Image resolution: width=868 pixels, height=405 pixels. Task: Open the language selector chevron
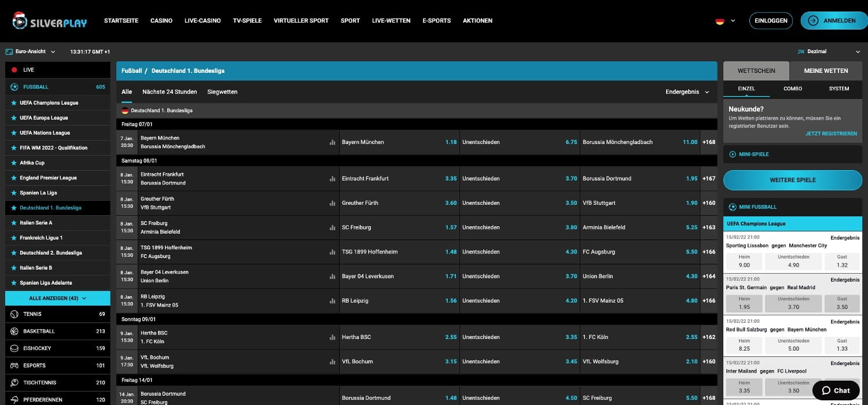point(733,21)
